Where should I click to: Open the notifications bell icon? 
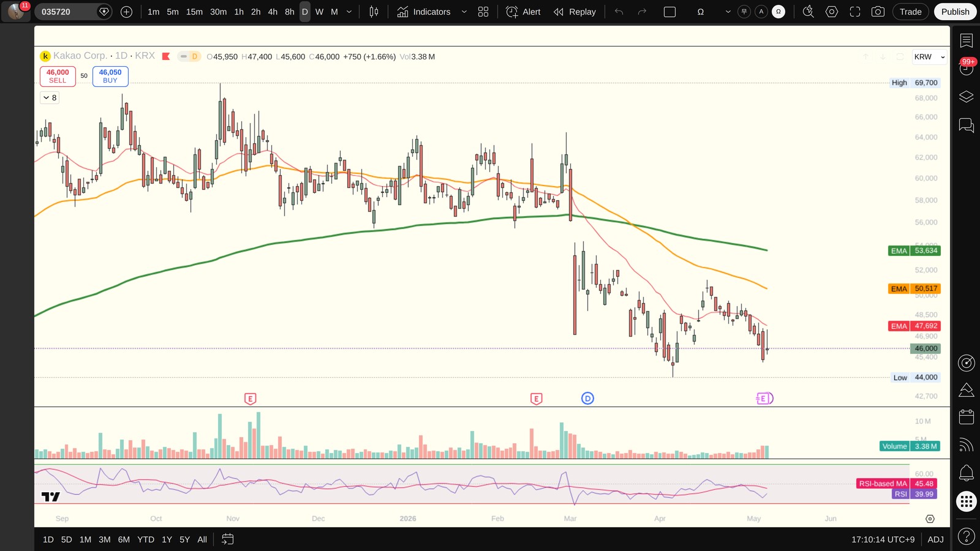[966, 473]
